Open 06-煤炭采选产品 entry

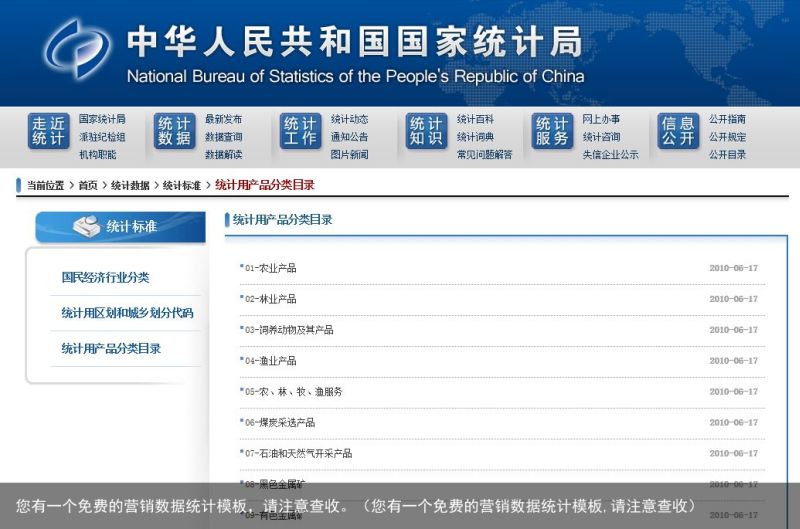pyautogui.click(x=280, y=422)
